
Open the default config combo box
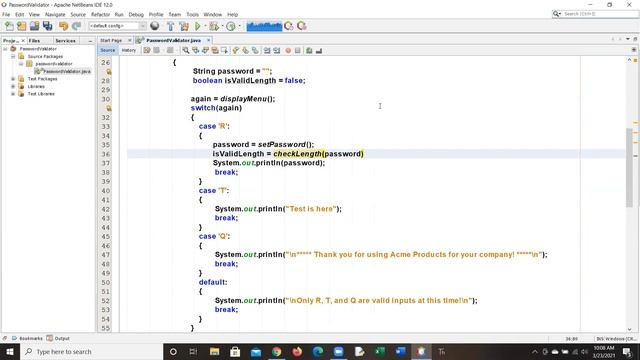[x=118, y=26]
